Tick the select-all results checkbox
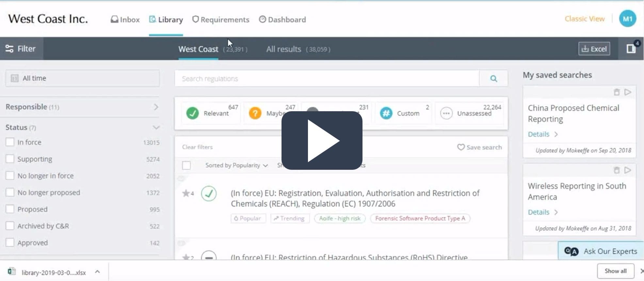644x281 pixels. click(186, 165)
